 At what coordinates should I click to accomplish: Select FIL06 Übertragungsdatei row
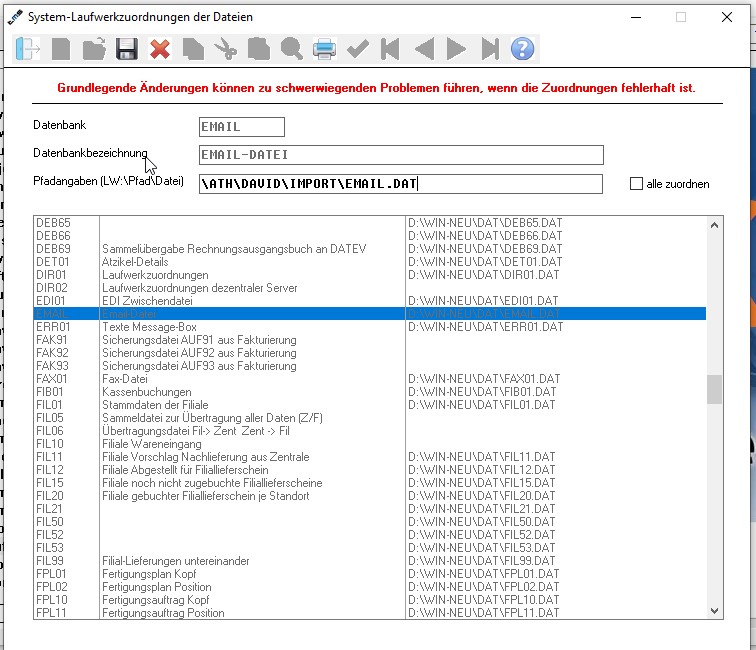(370, 431)
